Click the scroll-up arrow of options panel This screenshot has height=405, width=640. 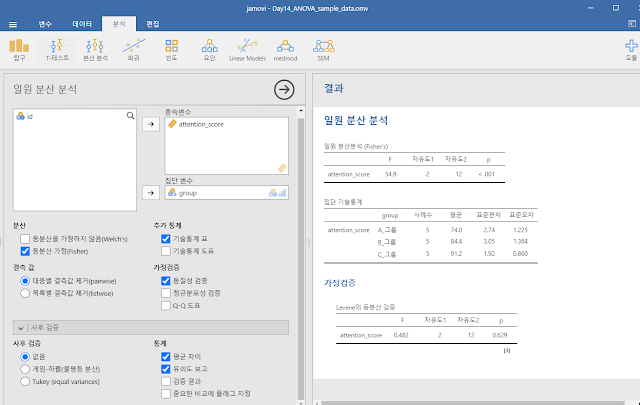[x=301, y=111]
